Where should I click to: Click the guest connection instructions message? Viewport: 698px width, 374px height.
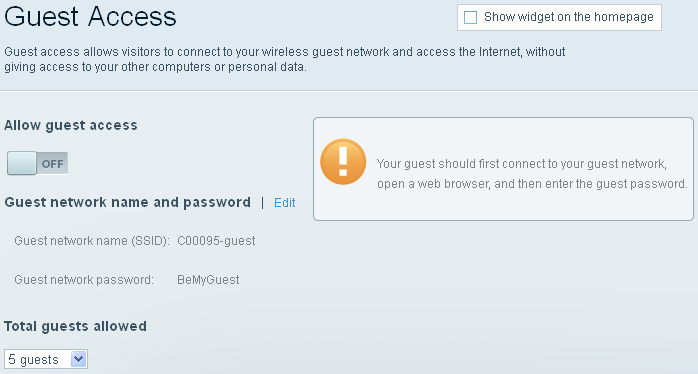click(x=532, y=174)
